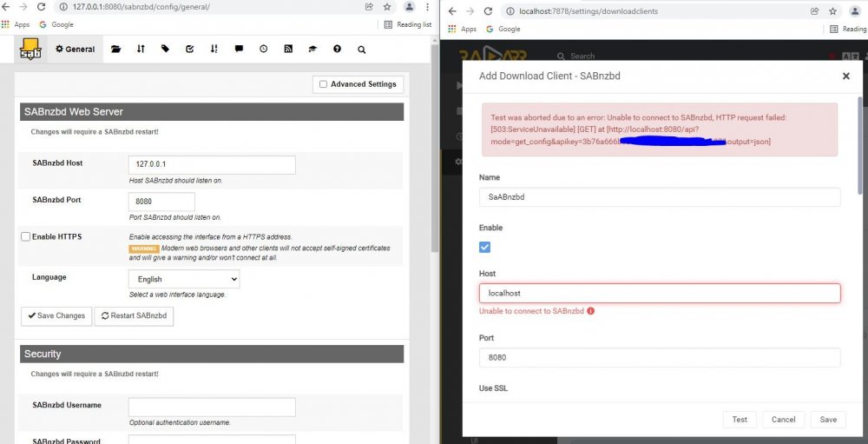Reload the Radarr browser page
The height and width of the screenshot is (444, 868).
tap(488, 11)
